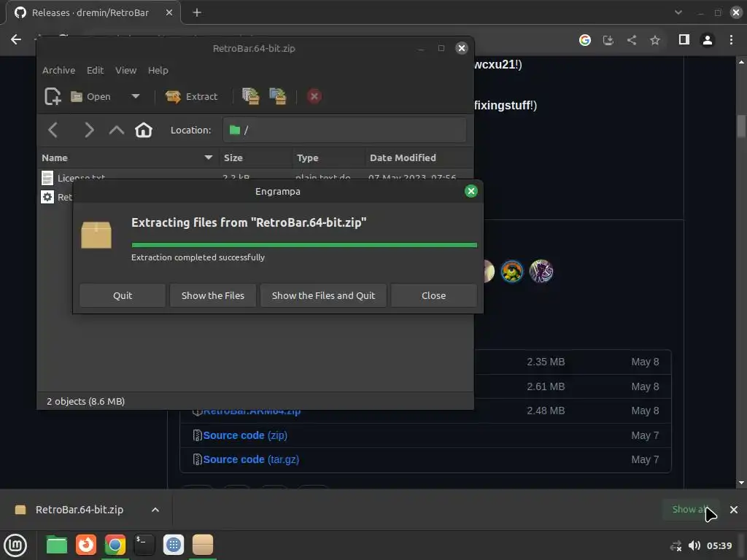
Task: Open the downloaded RetroBar.64-bit.zip item
Action: pyautogui.click(x=79, y=510)
